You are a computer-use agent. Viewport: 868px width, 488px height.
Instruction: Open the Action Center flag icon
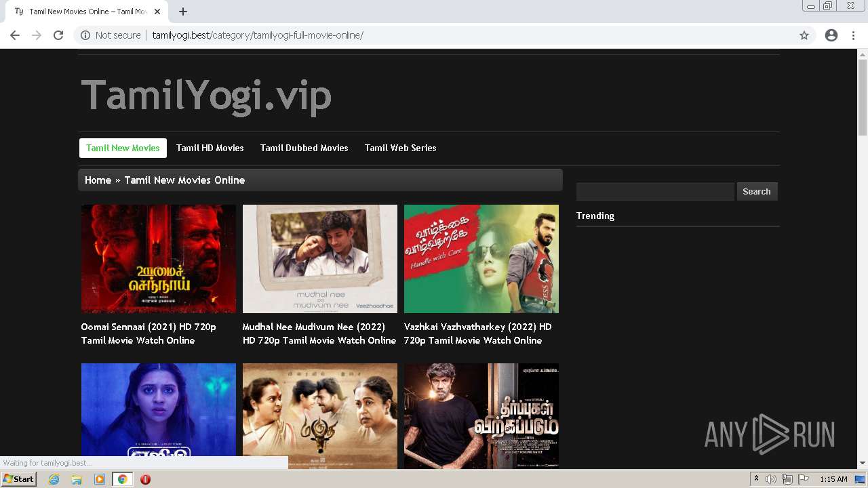coord(803,479)
